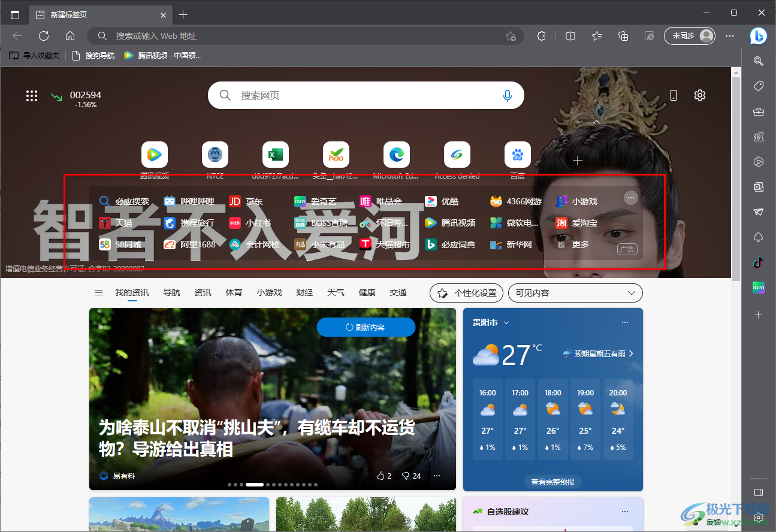Viewport: 776px width, 532px height.
Task: Click the voice search microphone icon
Action: [x=508, y=95]
